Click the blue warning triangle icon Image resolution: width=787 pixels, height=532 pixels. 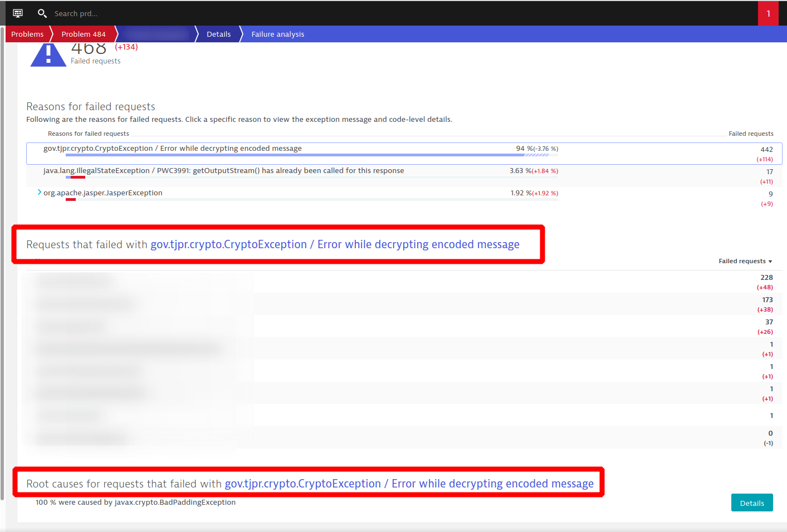(48, 55)
